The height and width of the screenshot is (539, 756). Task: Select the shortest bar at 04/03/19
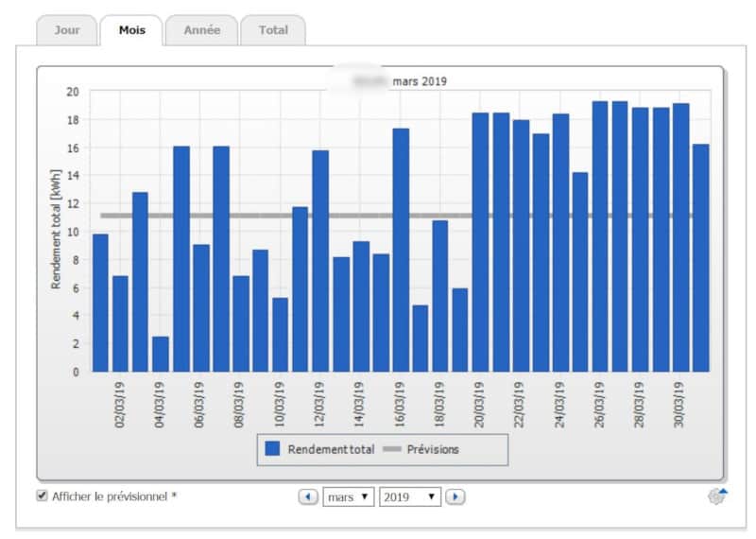click(x=161, y=354)
